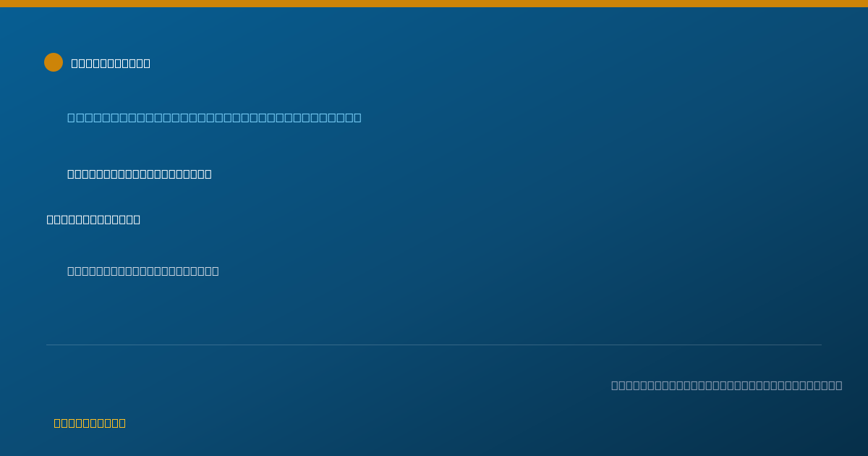Click the thin horizontal divider line
Viewport: 868px width, 456px height.
click(x=434, y=345)
